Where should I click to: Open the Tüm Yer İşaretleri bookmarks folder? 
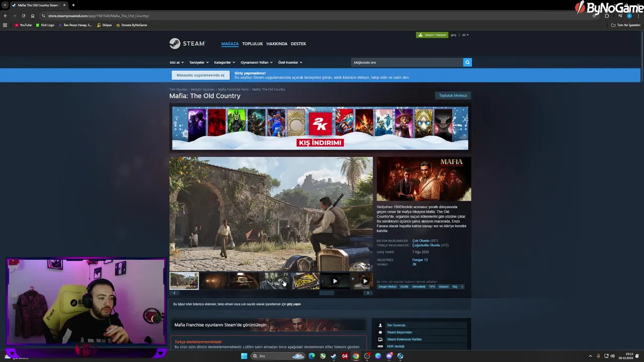[625, 25]
